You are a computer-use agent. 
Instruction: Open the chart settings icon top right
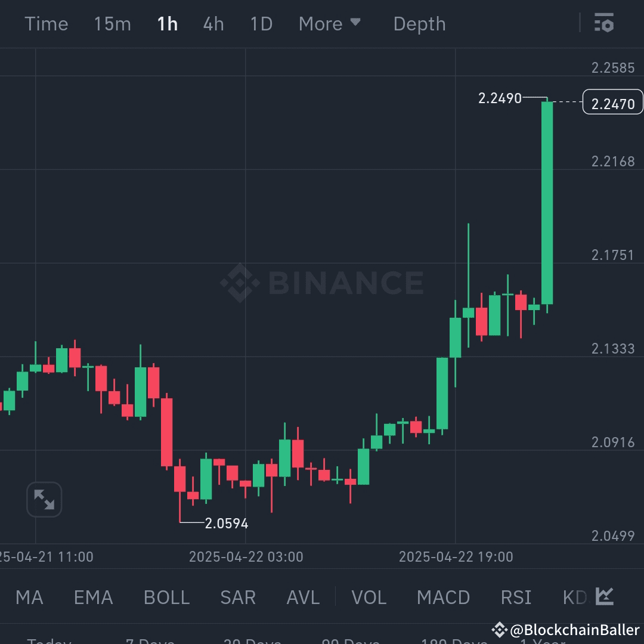click(604, 23)
